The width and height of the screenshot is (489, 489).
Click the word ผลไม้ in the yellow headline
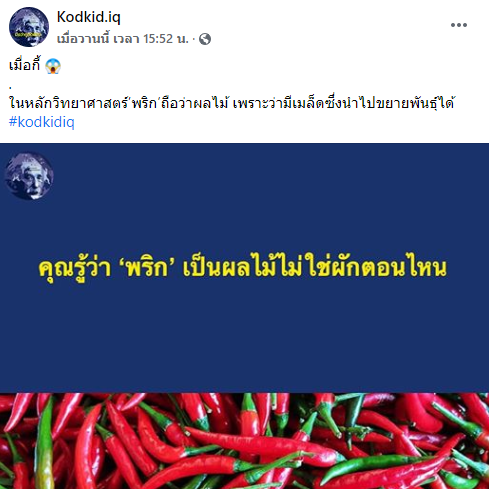tap(249, 267)
